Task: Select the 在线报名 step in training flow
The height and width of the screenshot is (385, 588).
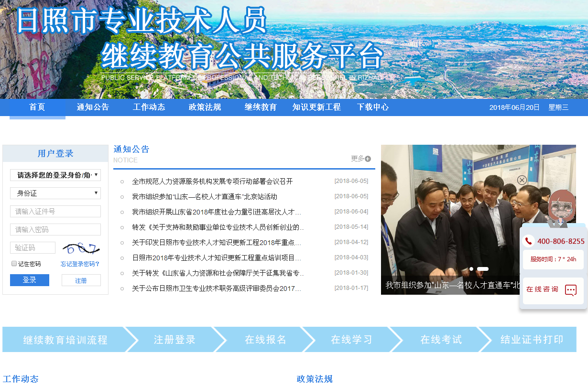Action: 265,340
